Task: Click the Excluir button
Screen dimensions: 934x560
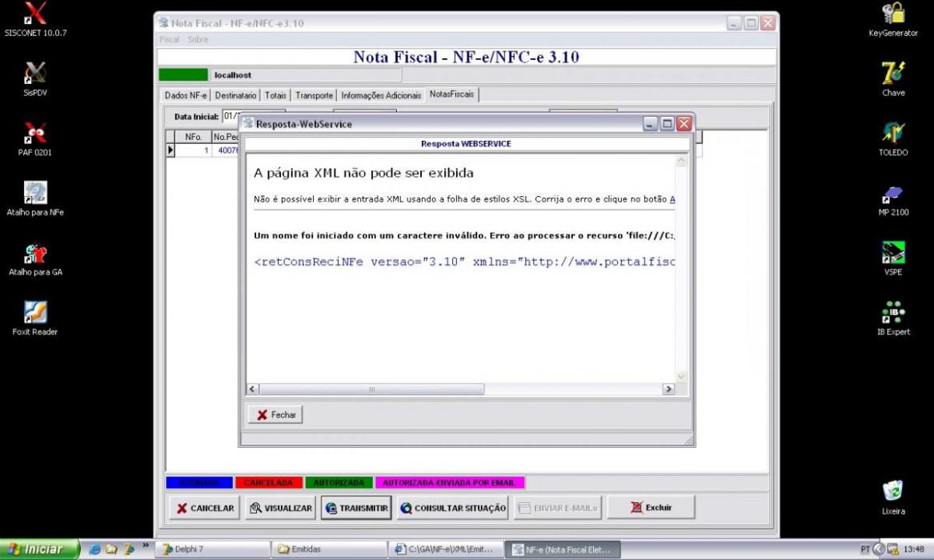Action: click(651, 508)
